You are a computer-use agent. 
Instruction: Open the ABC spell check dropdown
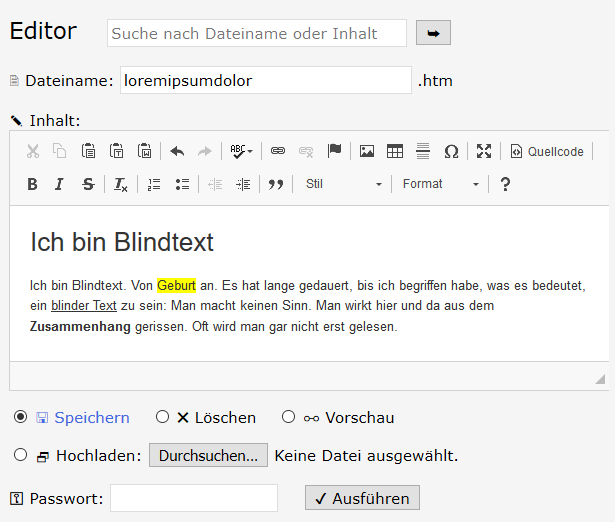coord(241,151)
